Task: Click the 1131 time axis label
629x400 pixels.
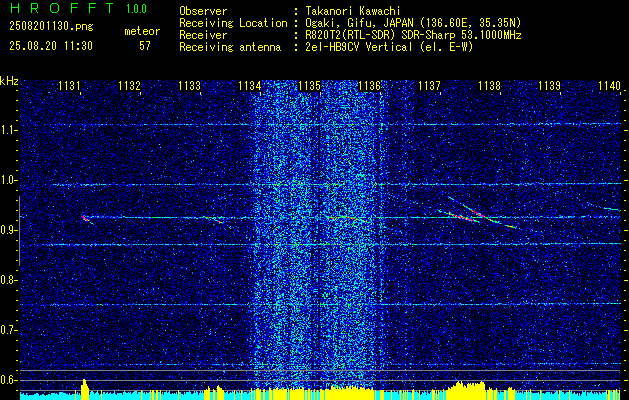Action: point(69,85)
